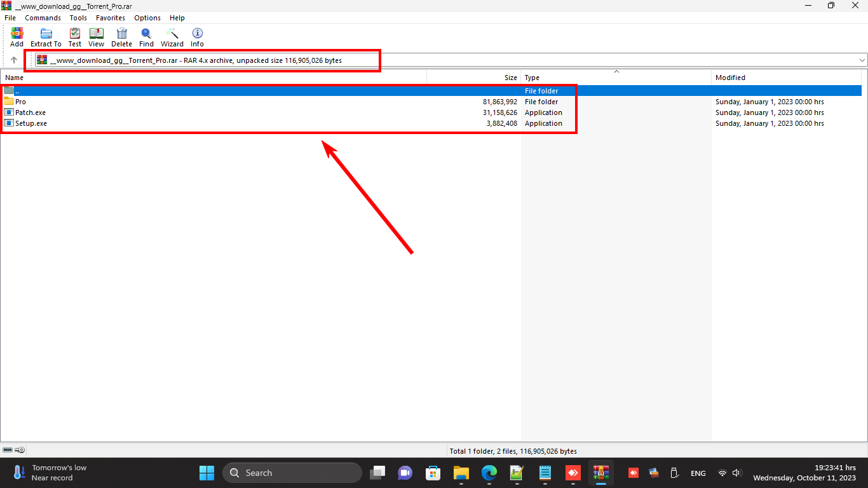Image resolution: width=868 pixels, height=488 pixels.
Task: Click the red AnyDesk icon in system tray
Action: (634, 473)
